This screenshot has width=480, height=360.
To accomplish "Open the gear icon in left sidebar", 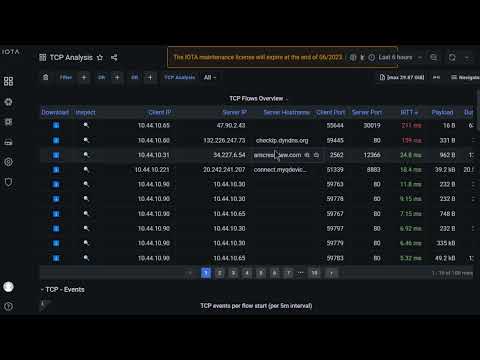I will coord(8,162).
